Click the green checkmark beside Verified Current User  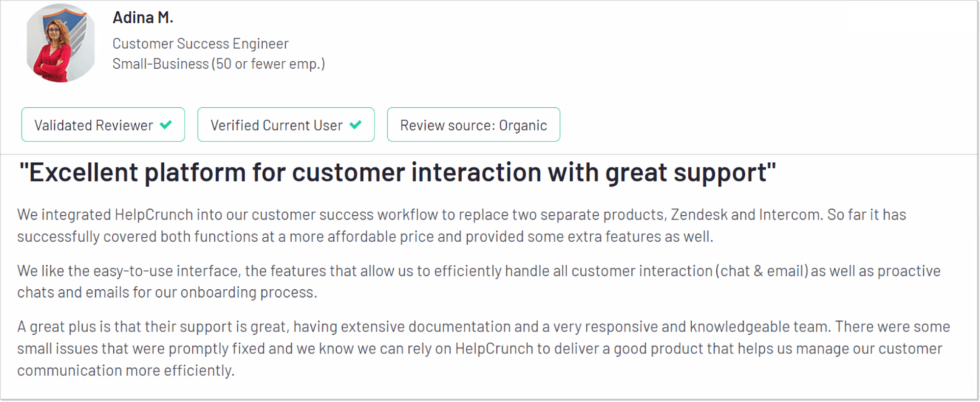pos(355,125)
